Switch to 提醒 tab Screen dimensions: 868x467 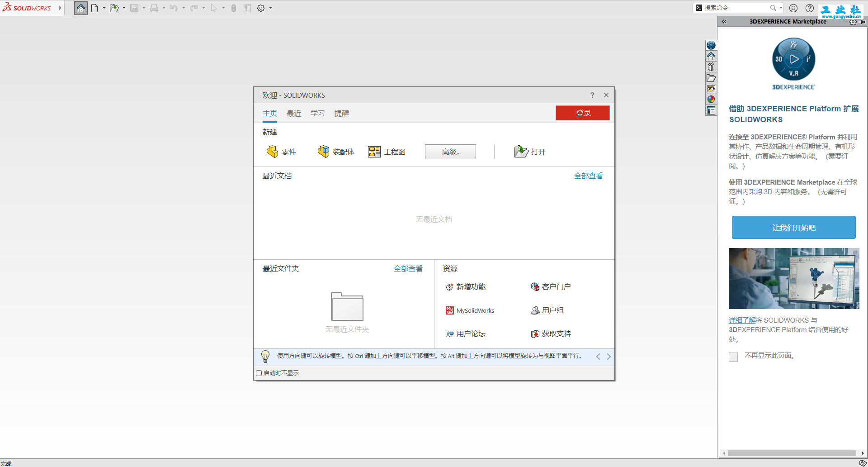point(342,114)
